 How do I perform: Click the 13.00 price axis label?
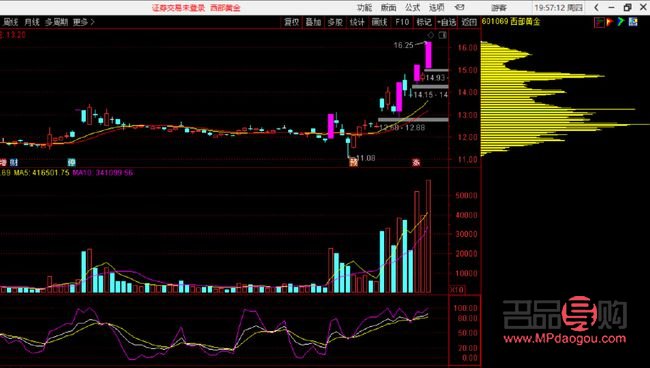tap(468, 115)
